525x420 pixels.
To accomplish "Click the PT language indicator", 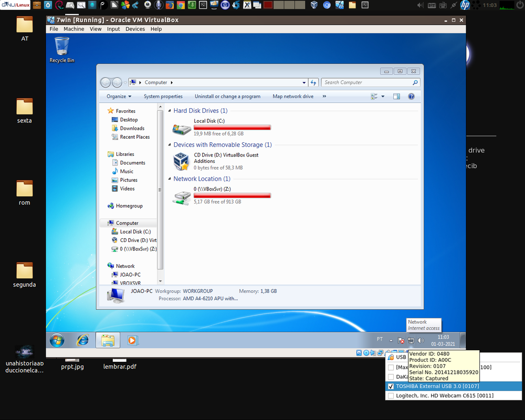I will coord(380,339).
